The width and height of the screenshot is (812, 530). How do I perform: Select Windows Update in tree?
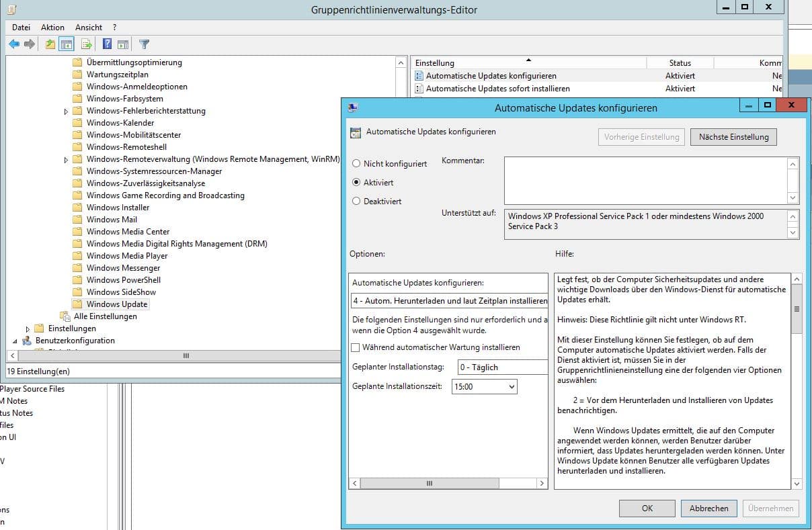[x=117, y=304]
